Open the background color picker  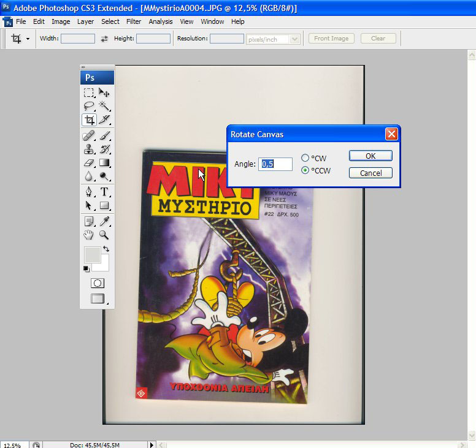click(x=104, y=267)
